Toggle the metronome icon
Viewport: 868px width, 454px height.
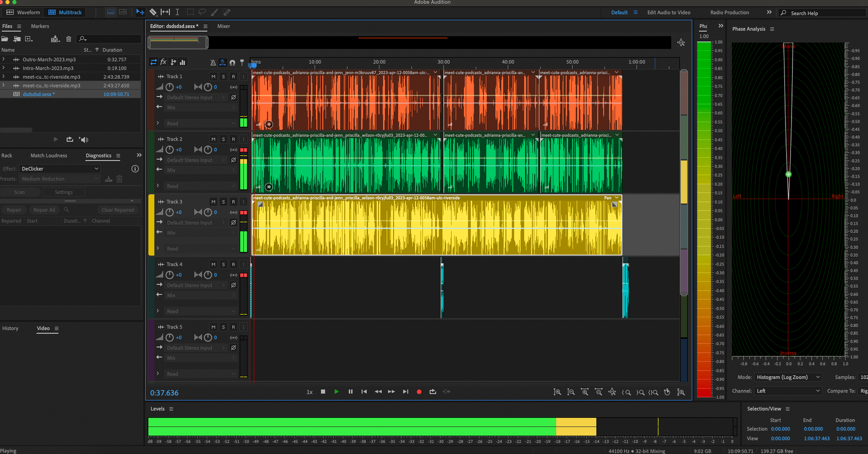click(213, 62)
